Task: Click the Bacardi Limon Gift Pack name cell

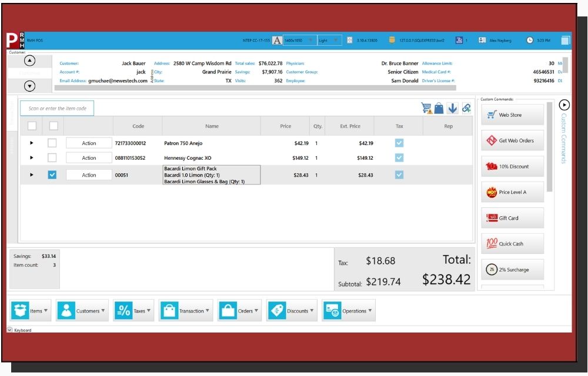Action: point(212,175)
